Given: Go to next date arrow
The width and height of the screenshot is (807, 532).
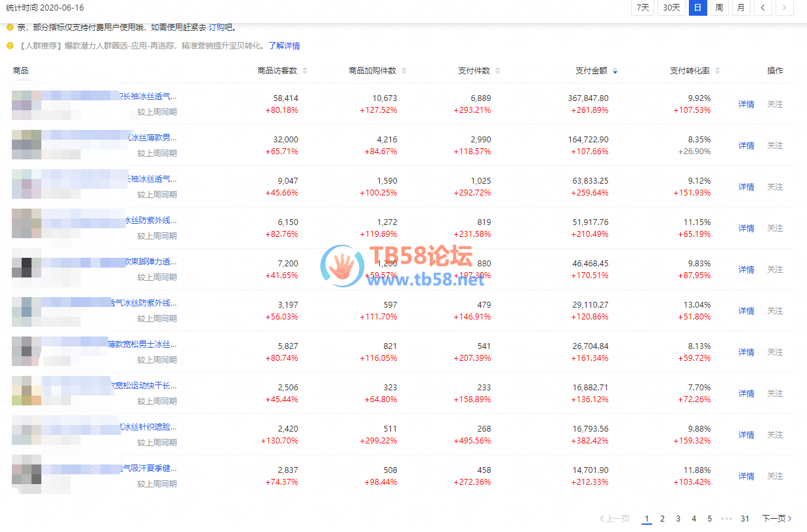Looking at the screenshot, I should [784, 8].
